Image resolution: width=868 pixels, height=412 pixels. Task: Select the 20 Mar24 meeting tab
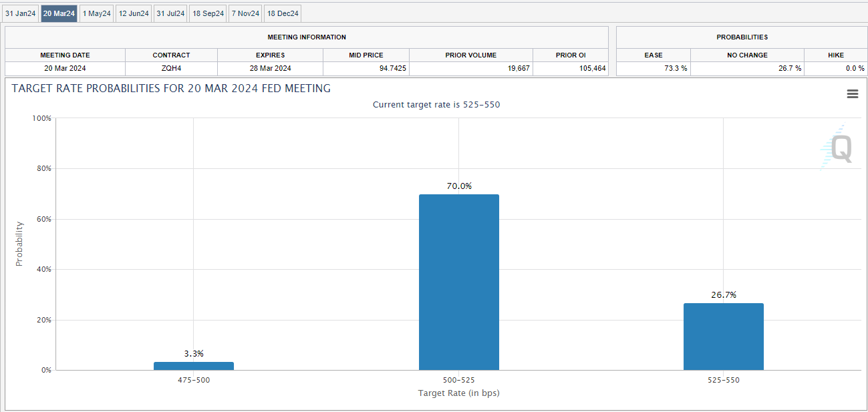(59, 13)
